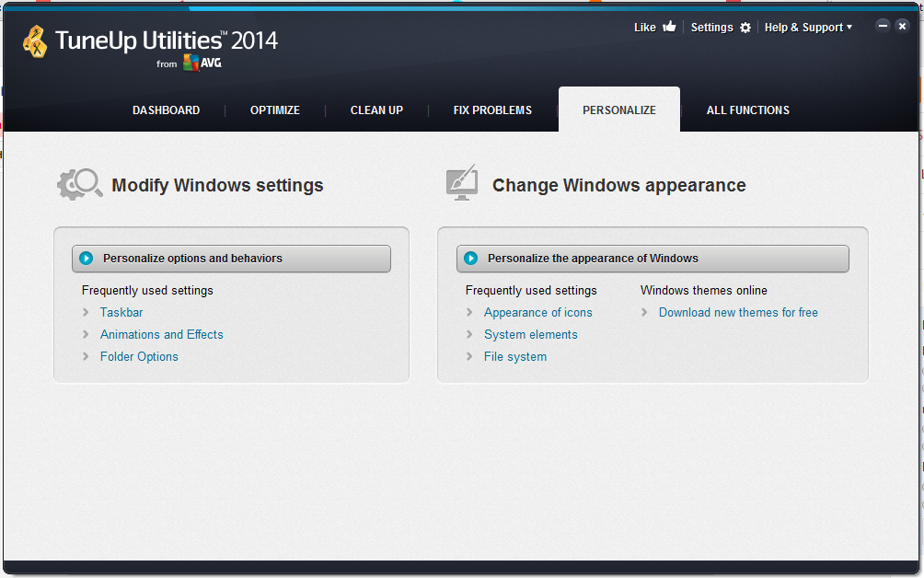Click Personalize the appearance of Windows button
924x578 pixels.
[653, 259]
